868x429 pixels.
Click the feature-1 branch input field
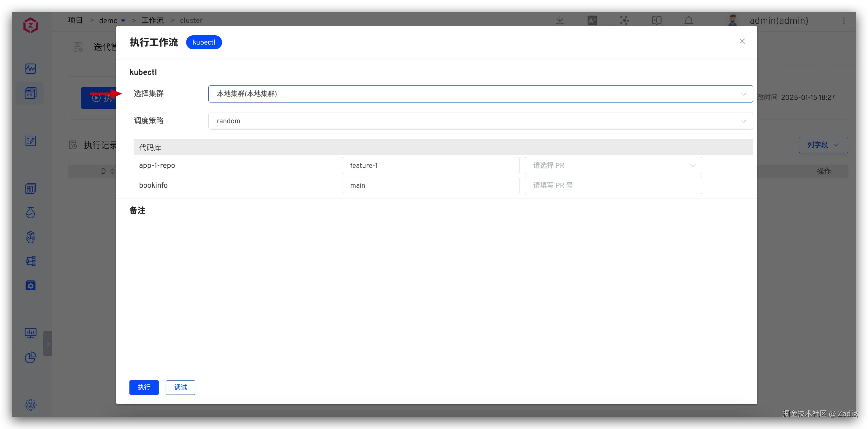[430, 165]
